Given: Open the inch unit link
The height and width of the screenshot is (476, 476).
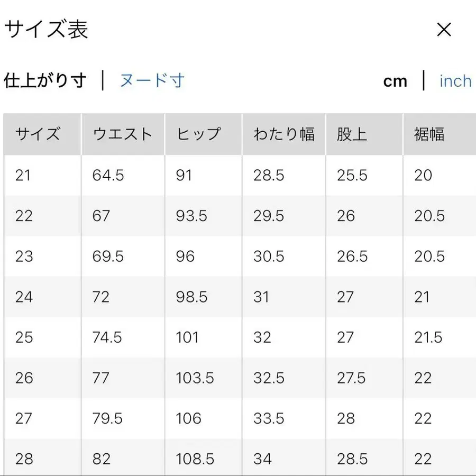Looking at the screenshot, I should (x=455, y=80).
